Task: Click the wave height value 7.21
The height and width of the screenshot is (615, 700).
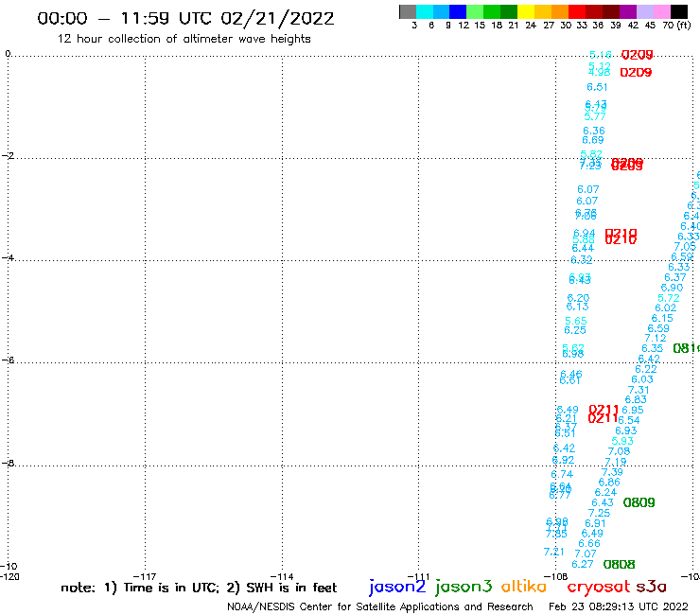Action: (x=554, y=552)
